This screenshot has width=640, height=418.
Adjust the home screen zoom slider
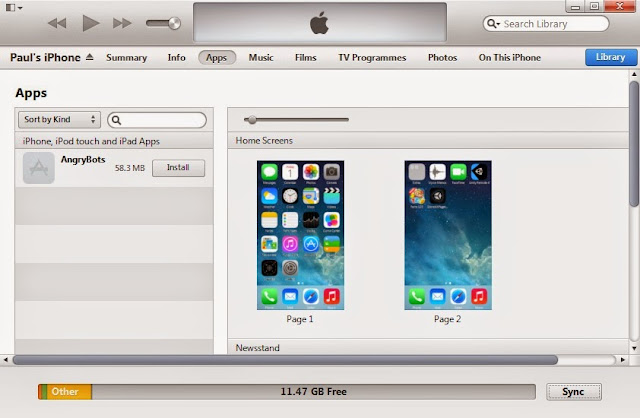click(252, 120)
